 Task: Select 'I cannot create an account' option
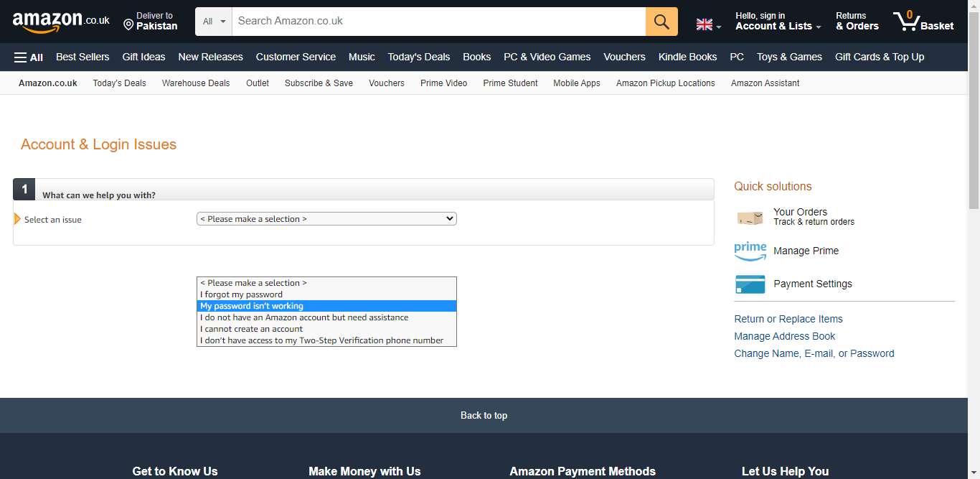click(326, 329)
